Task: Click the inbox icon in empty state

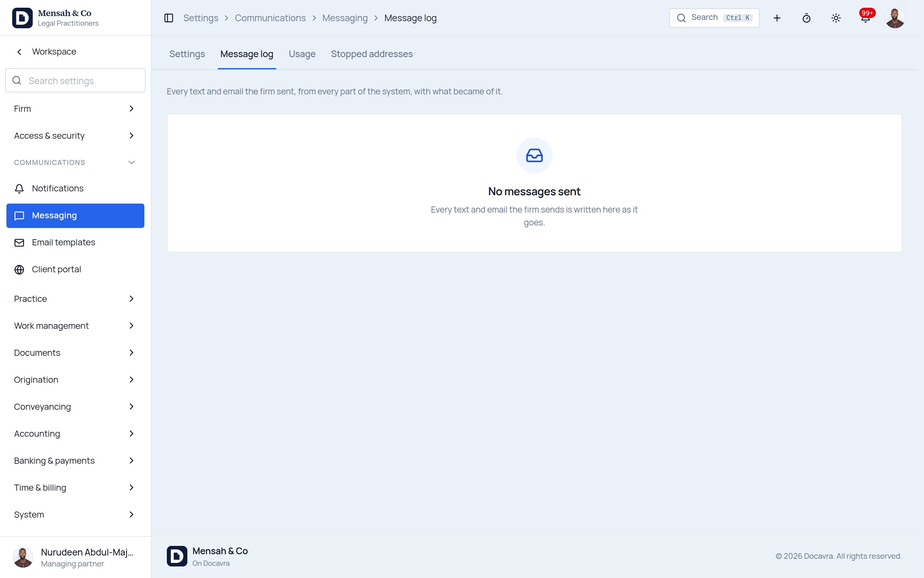Action: [x=534, y=156]
